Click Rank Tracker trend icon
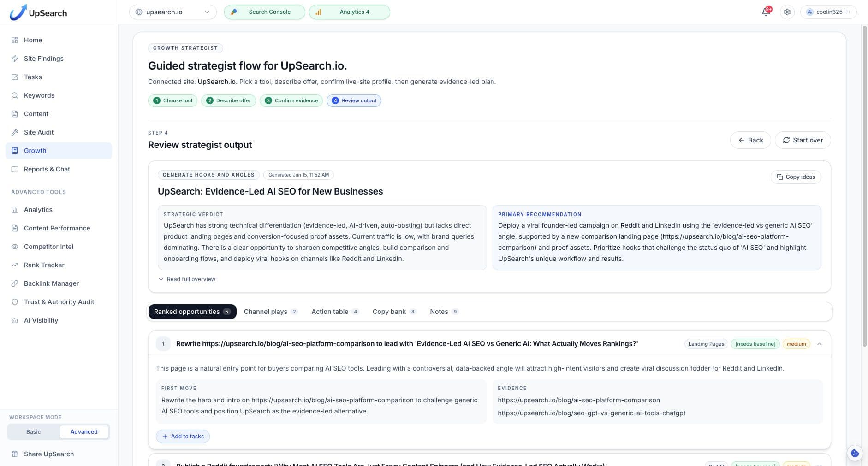Screen dimensions: 868x466 pos(15,265)
